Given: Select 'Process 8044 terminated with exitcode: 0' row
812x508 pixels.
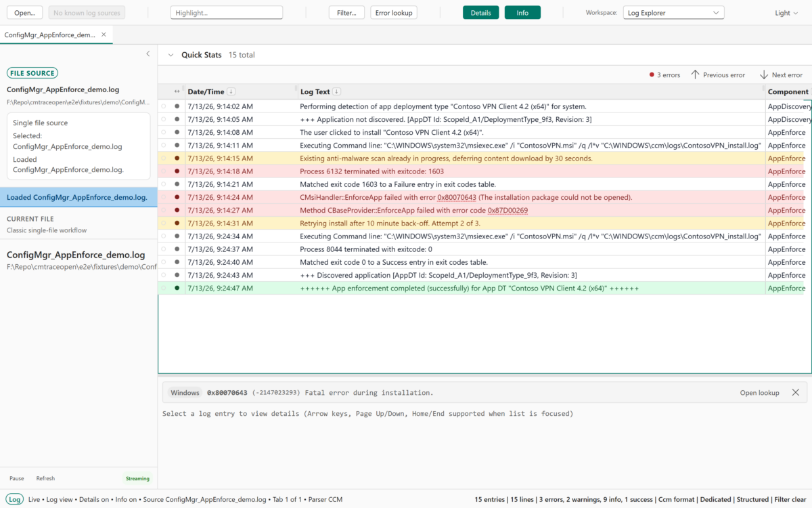Looking at the screenshot, I should coord(484,249).
